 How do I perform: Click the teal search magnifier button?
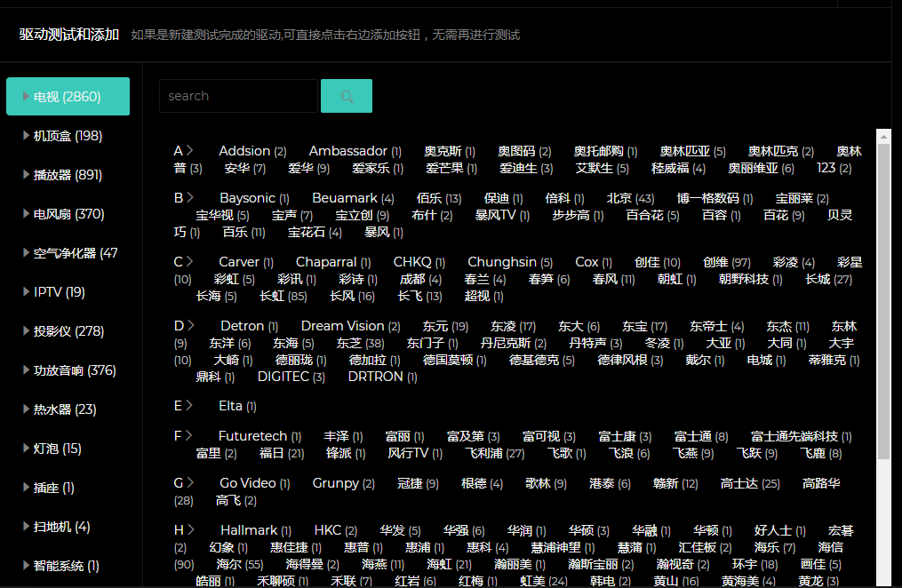pos(346,96)
